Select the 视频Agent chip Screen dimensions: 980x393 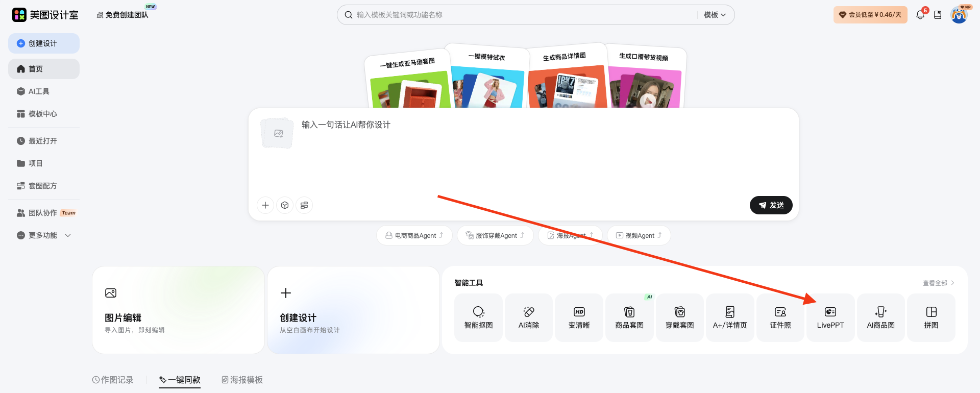[x=639, y=235]
